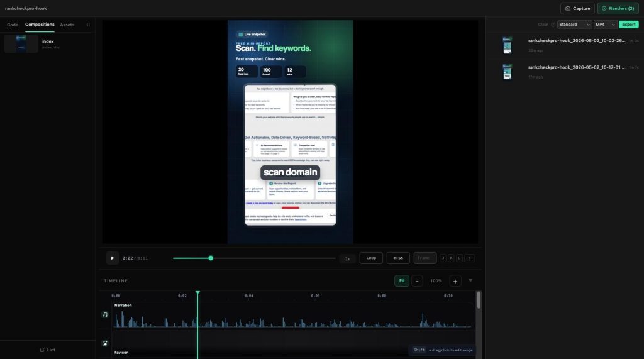Collapse the left sidebar panel
The image size is (644, 359).
[x=88, y=25]
